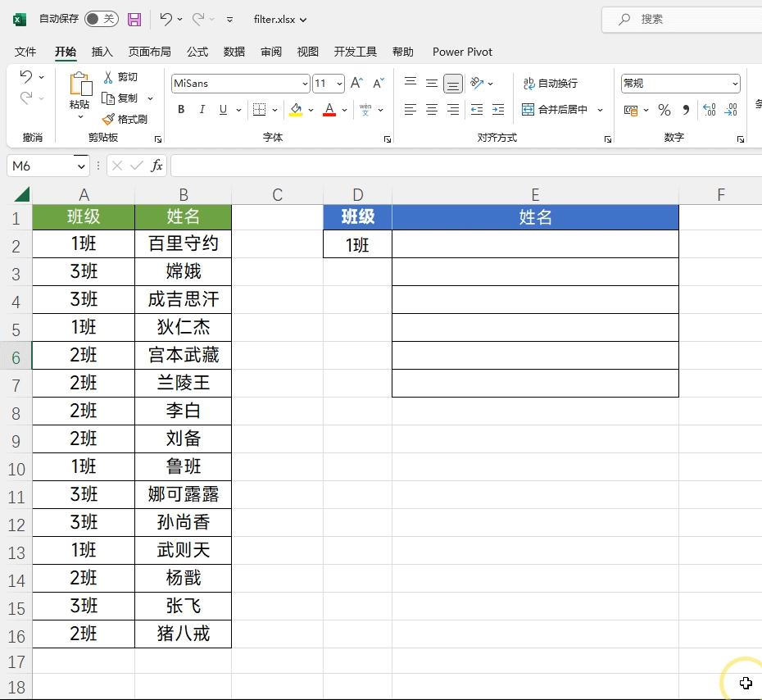Screen dimensions: 762x700
Task: Click the fx insert function button
Action: click(156, 166)
